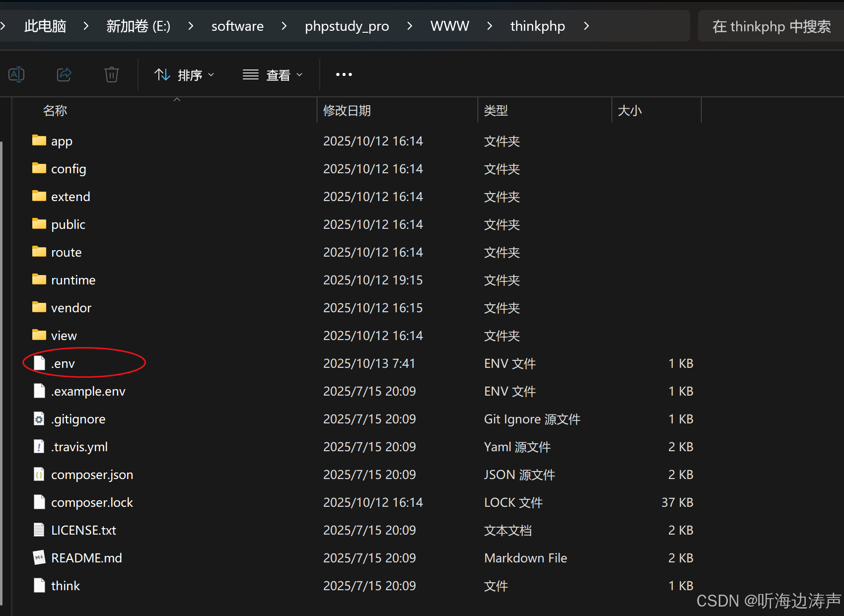Click the .env file icon

click(39, 363)
